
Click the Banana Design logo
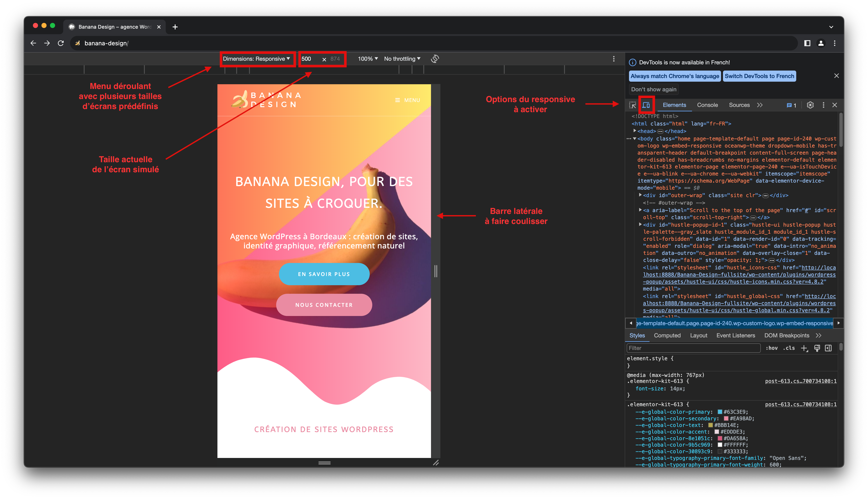pos(266,99)
